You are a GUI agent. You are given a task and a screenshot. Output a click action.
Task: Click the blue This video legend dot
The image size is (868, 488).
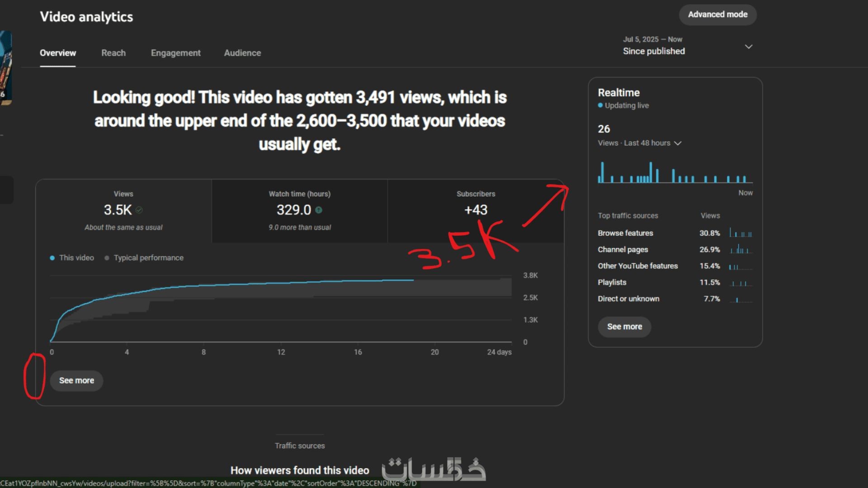(x=52, y=258)
